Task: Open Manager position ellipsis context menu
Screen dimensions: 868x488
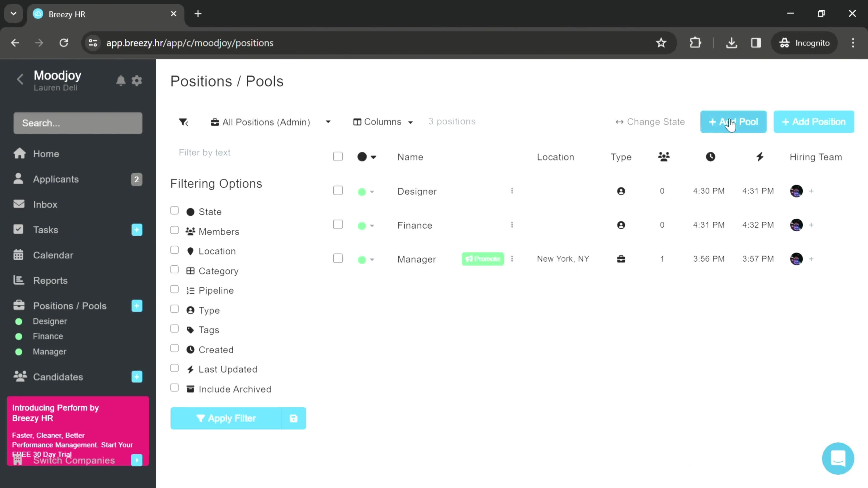Action: (x=512, y=259)
